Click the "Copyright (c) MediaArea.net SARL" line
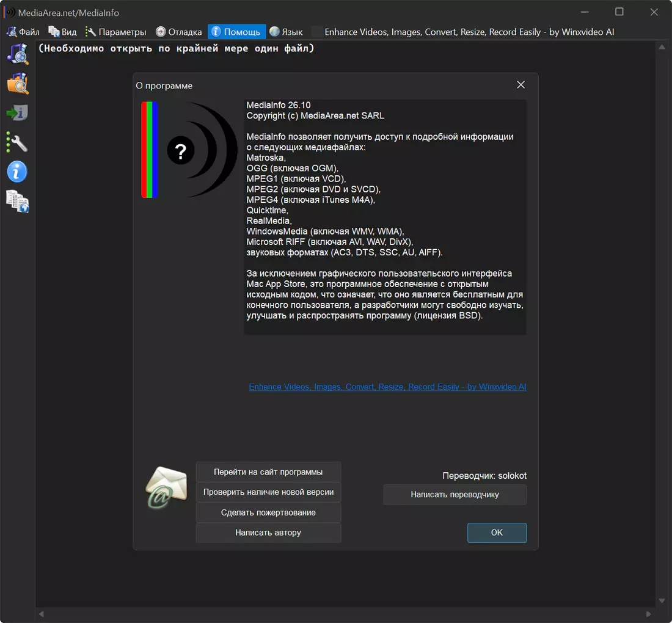 click(x=315, y=115)
